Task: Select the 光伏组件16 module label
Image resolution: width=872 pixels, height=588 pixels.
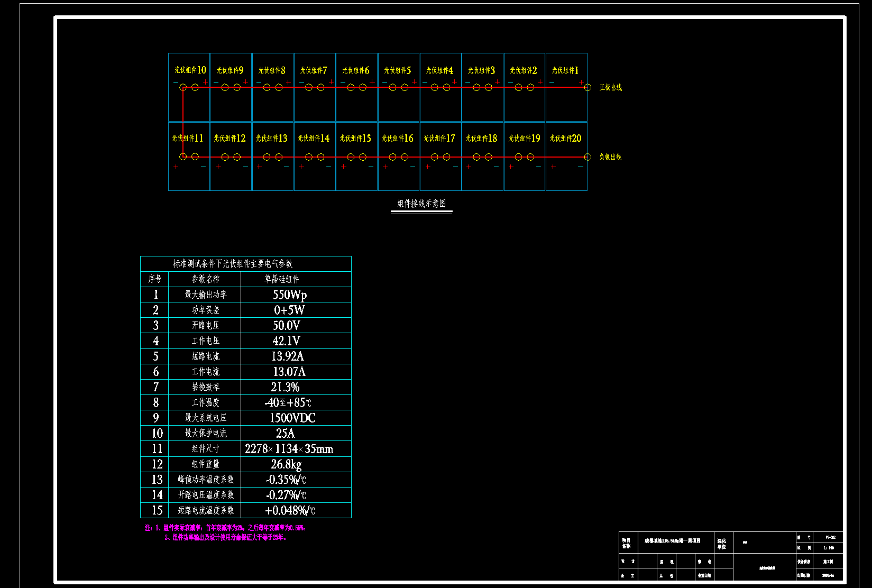Action: 397,138
